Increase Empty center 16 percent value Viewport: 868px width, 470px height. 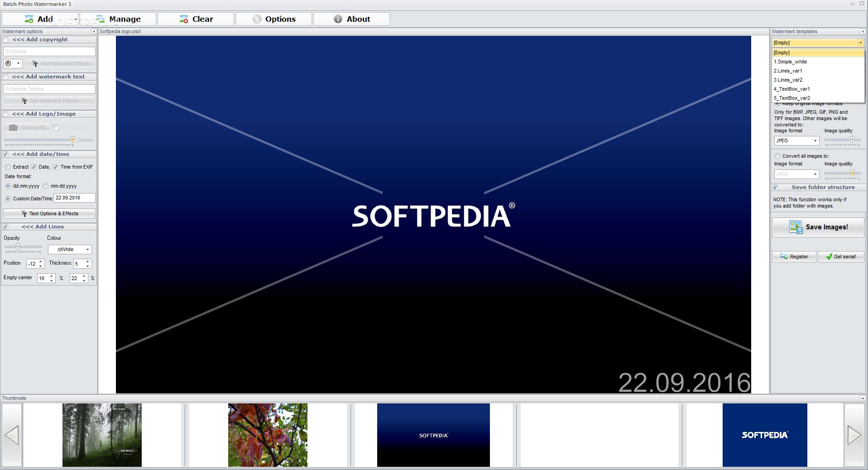pos(52,276)
